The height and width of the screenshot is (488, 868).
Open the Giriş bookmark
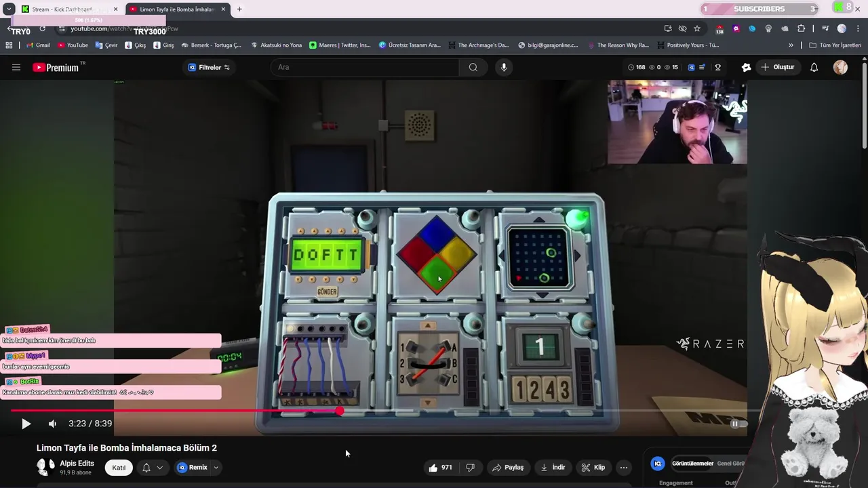click(163, 45)
